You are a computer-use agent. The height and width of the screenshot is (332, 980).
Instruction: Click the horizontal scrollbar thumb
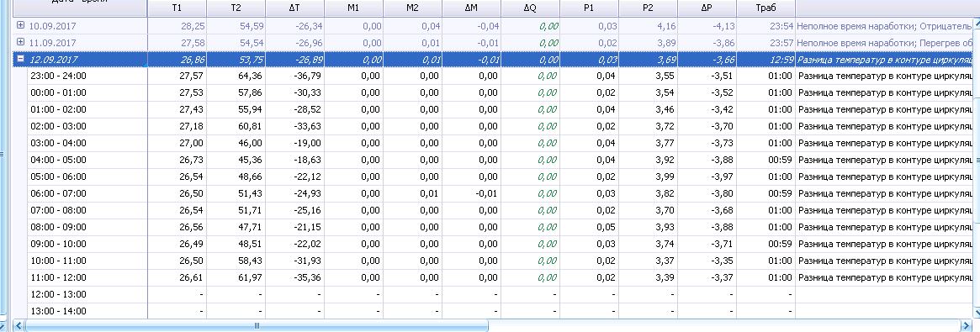(x=256, y=326)
